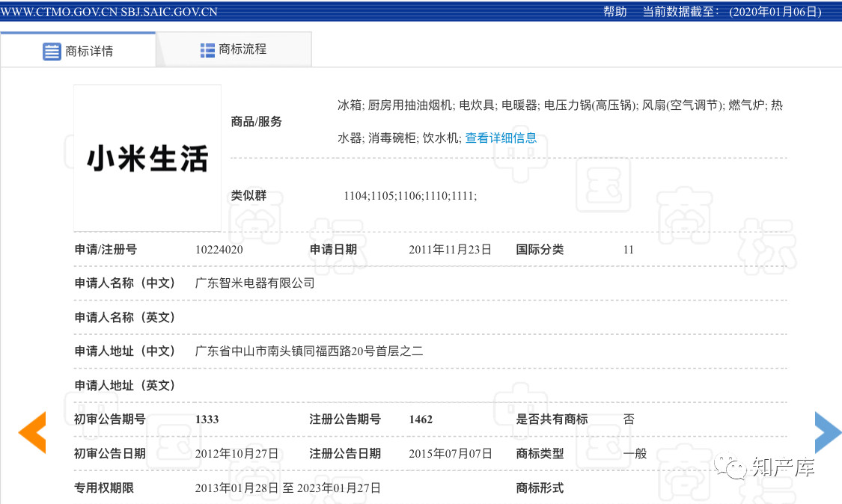Click the preliminary announcement issue 1333
842x504 pixels.
coord(207,420)
